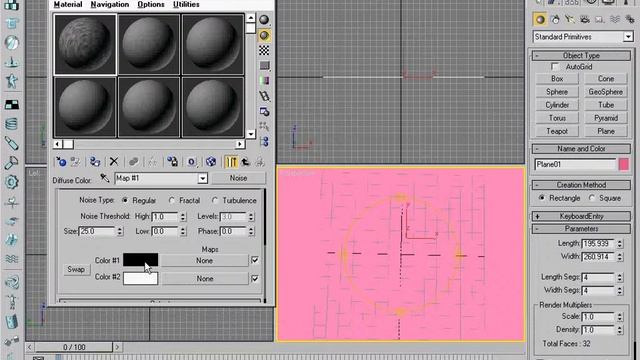Click Put to Library icon
The height and width of the screenshot is (360, 640).
(172, 162)
